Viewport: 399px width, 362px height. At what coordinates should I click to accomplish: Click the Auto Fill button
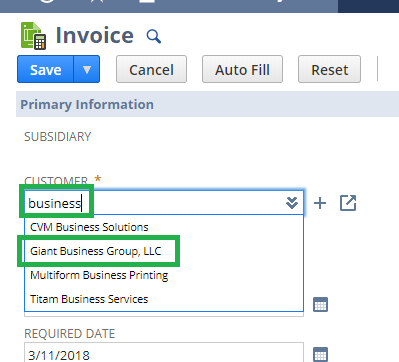click(x=242, y=69)
